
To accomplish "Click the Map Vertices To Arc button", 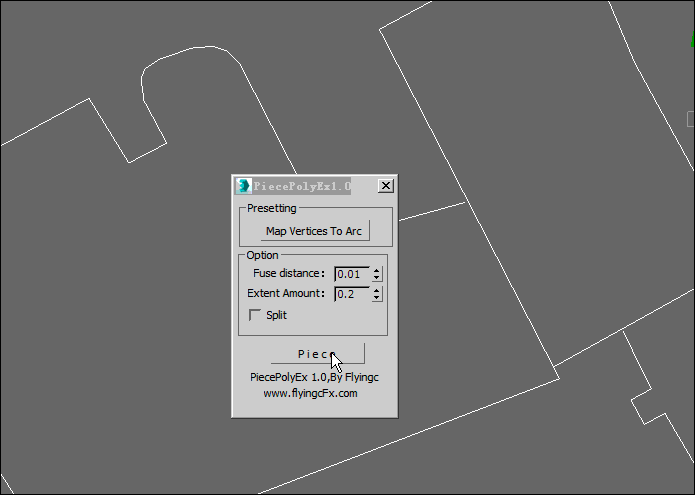I will click(315, 231).
